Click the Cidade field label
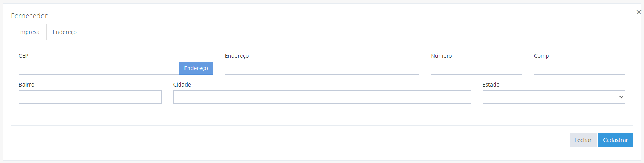 [182, 85]
